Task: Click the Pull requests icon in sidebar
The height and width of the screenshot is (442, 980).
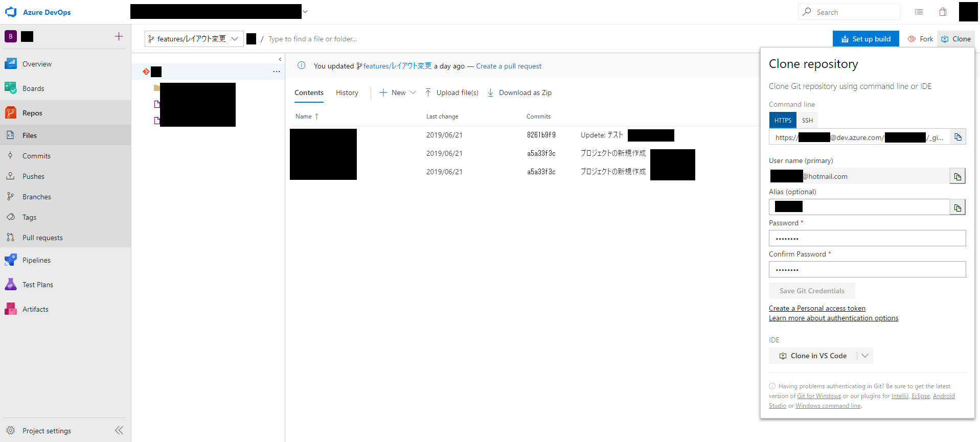Action: 10,238
